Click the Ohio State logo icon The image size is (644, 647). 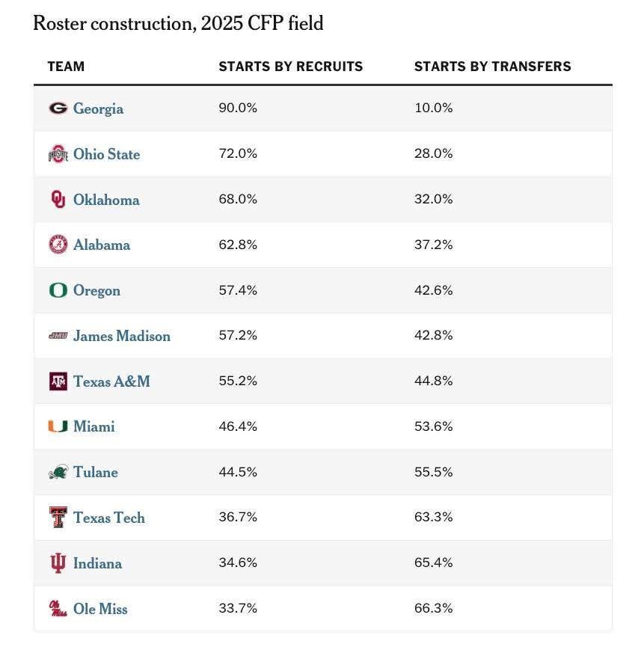pyautogui.click(x=58, y=154)
